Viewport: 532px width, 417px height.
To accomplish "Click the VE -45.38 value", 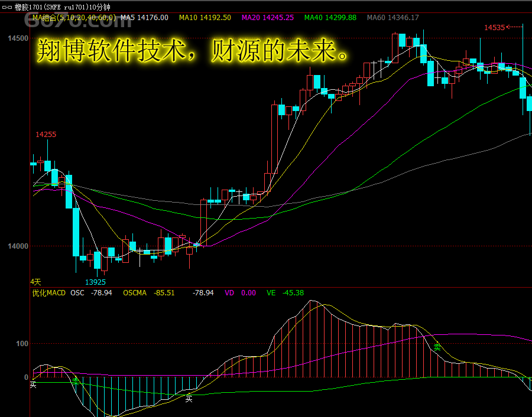I will tap(285, 293).
